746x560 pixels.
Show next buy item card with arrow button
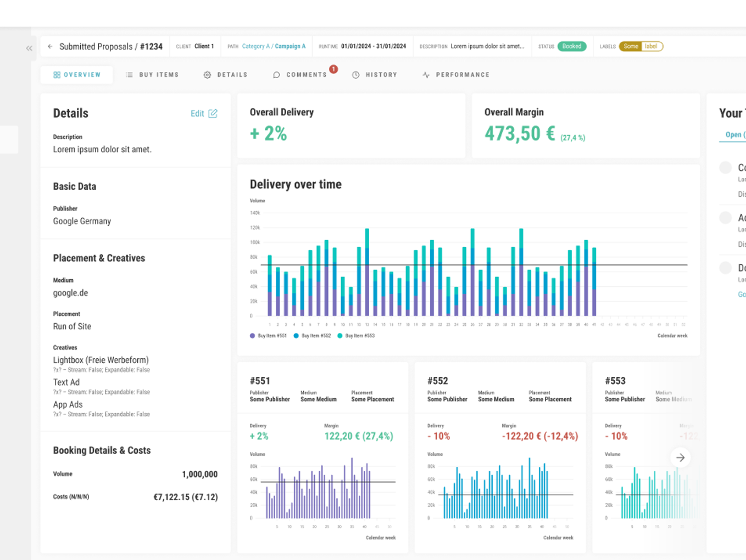(680, 458)
